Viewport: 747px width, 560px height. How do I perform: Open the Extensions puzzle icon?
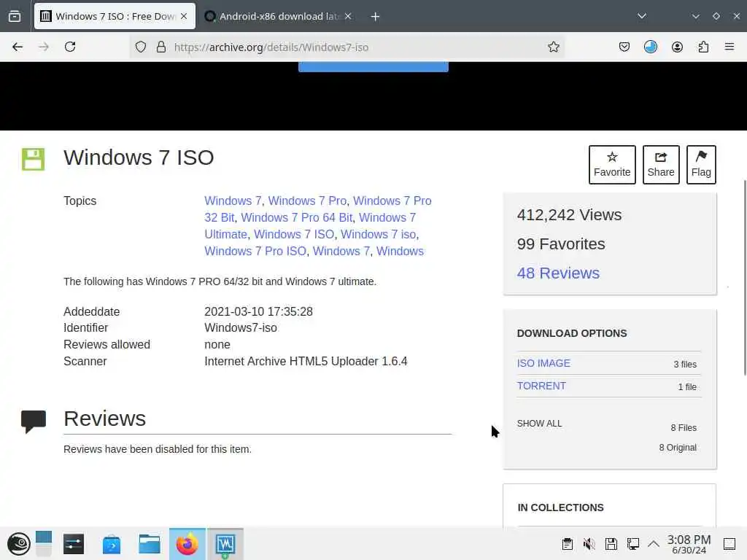703,47
